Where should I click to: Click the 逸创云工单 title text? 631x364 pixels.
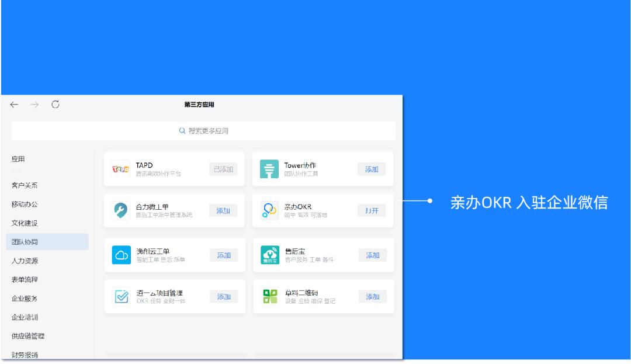[153, 251]
